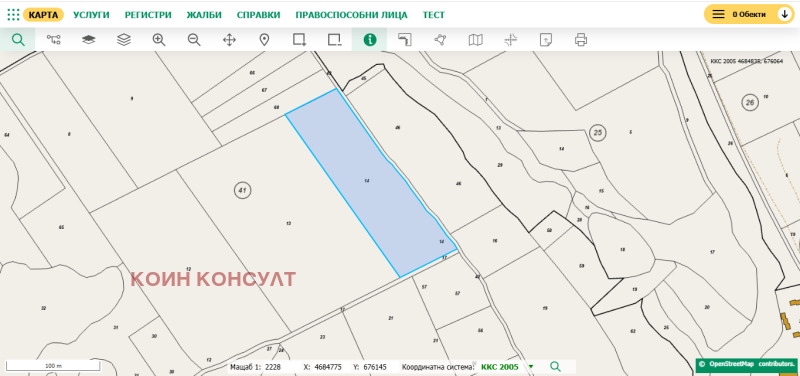This screenshot has height=376, width=800.
Task: Click the X coordinate value 4684775
Action: click(328, 367)
